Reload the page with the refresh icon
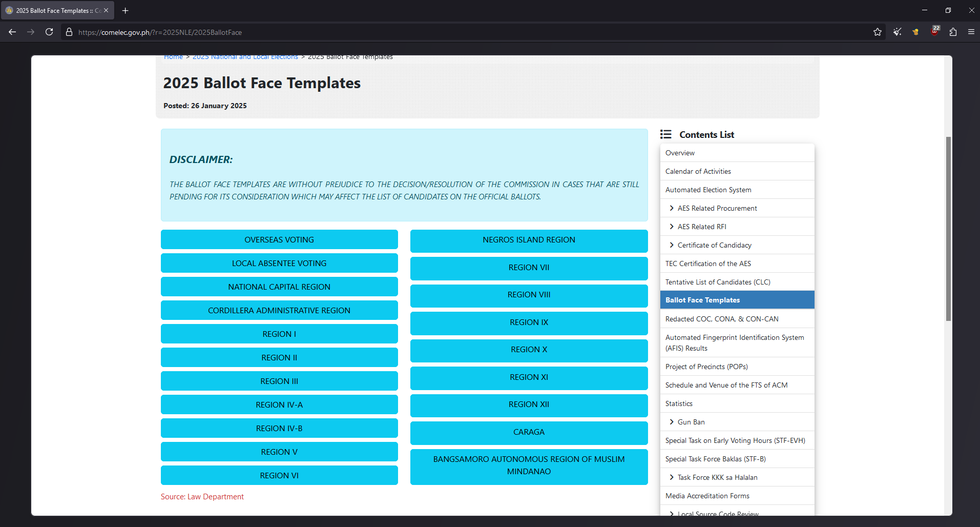This screenshot has height=527, width=980. click(x=49, y=32)
